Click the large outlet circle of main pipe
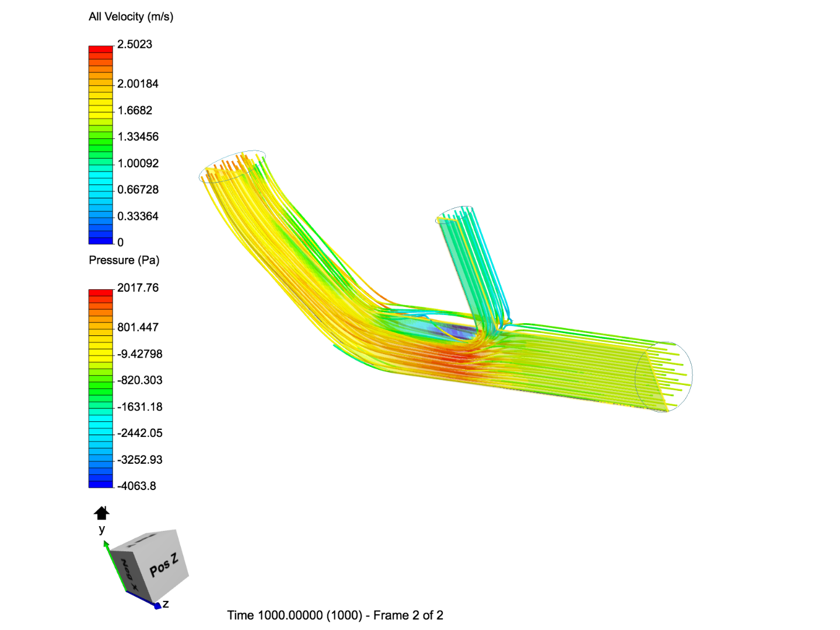This screenshot has height=630, width=840. [x=664, y=377]
